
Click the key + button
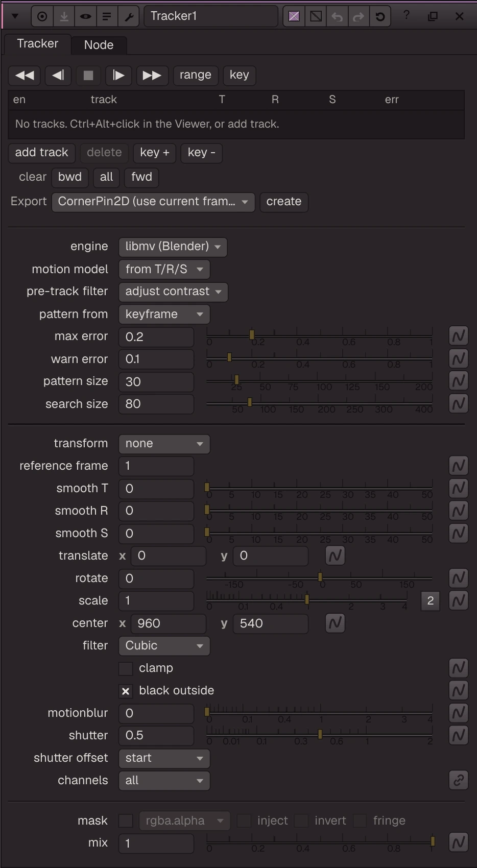(x=155, y=153)
